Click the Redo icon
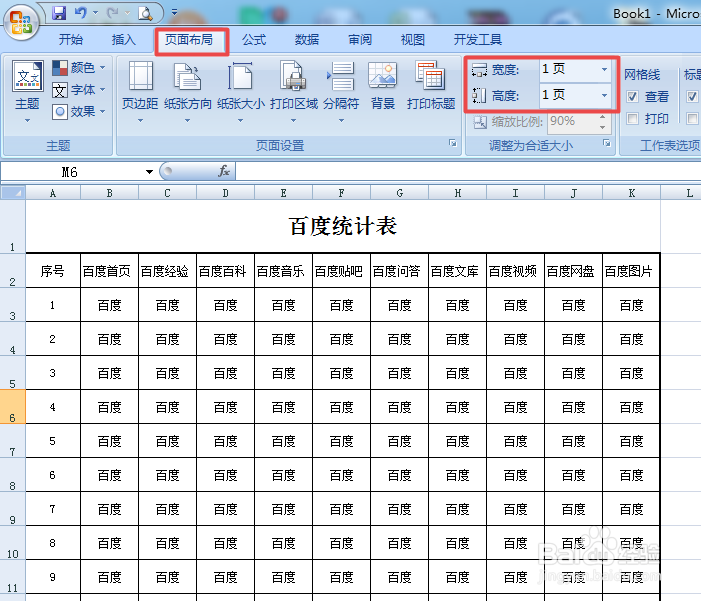Viewport: 701px width, 601px height. [x=112, y=13]
